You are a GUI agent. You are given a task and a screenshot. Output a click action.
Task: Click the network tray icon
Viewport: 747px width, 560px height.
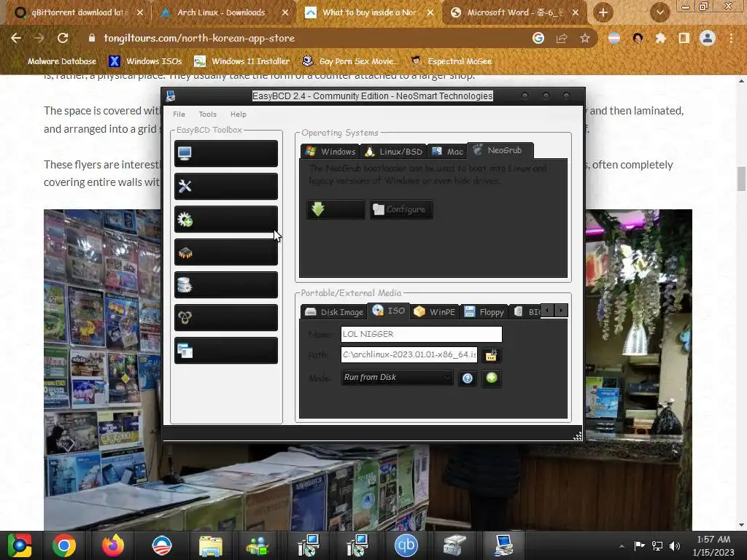657,546
